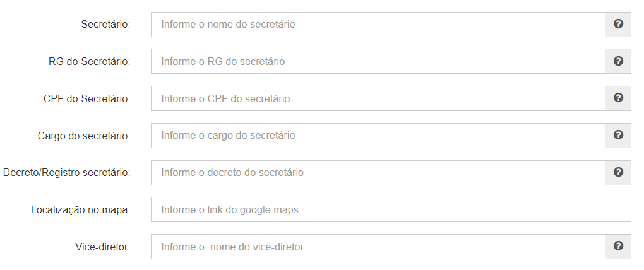This screenshot has width=644, height=270.
Task: Open help icon for Decreto/Registro secretário
Action: [618, 172]
